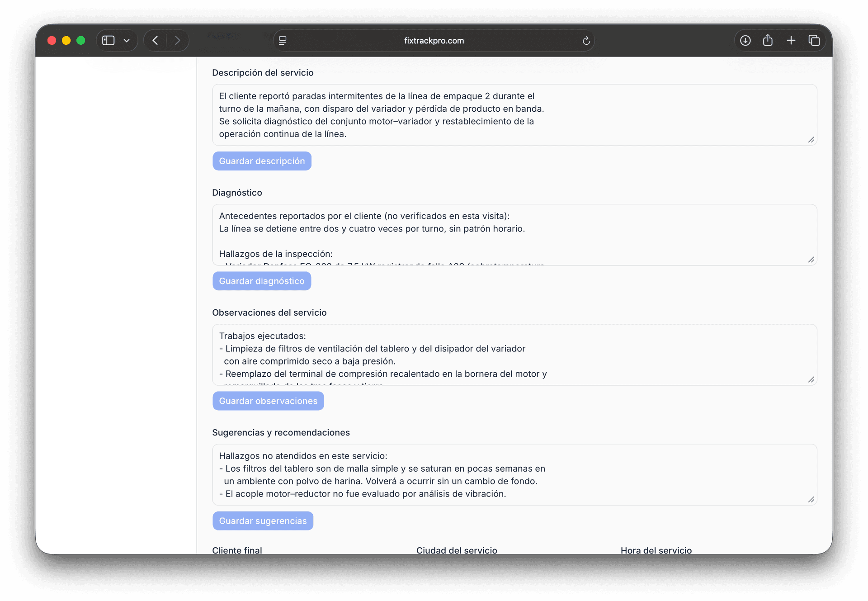Click the Diagnóstico field label
This screenshot has width=868, height=601.
click(x=237, y=193)
